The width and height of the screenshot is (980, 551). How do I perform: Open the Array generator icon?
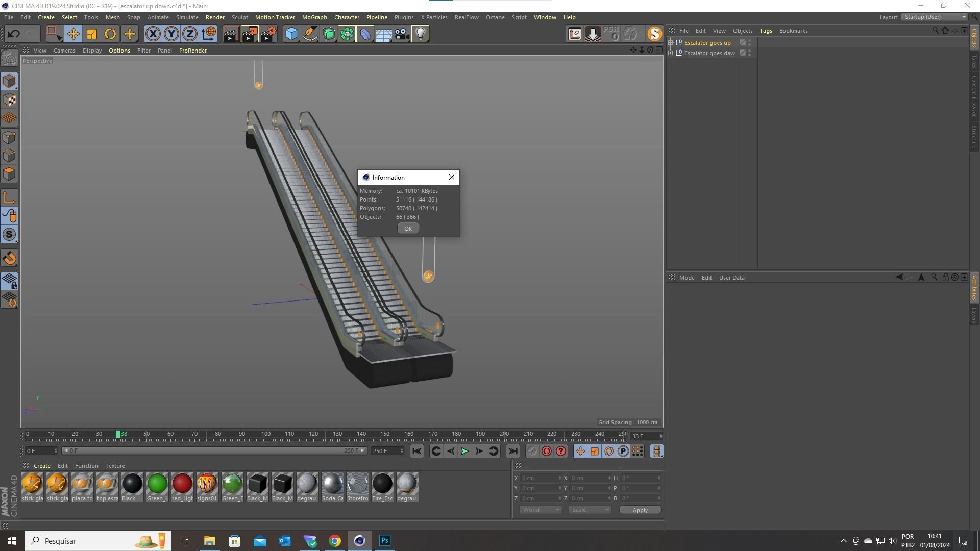tap(347, 34)
